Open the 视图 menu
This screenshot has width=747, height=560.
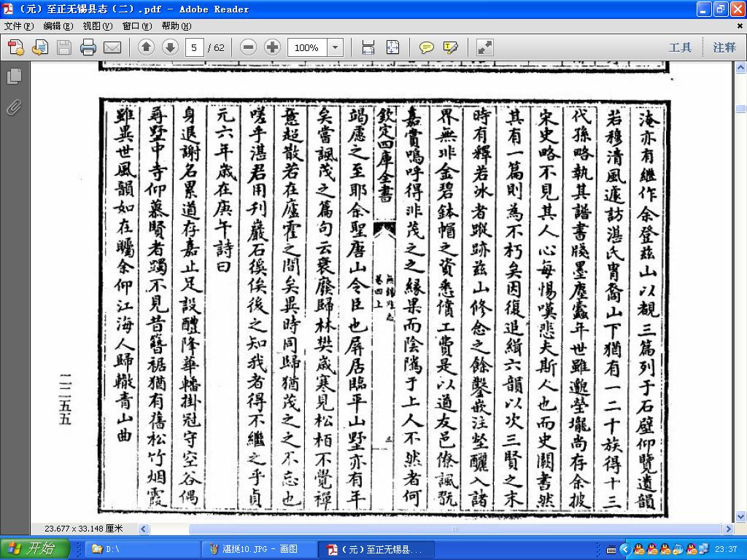pos(97,26)
